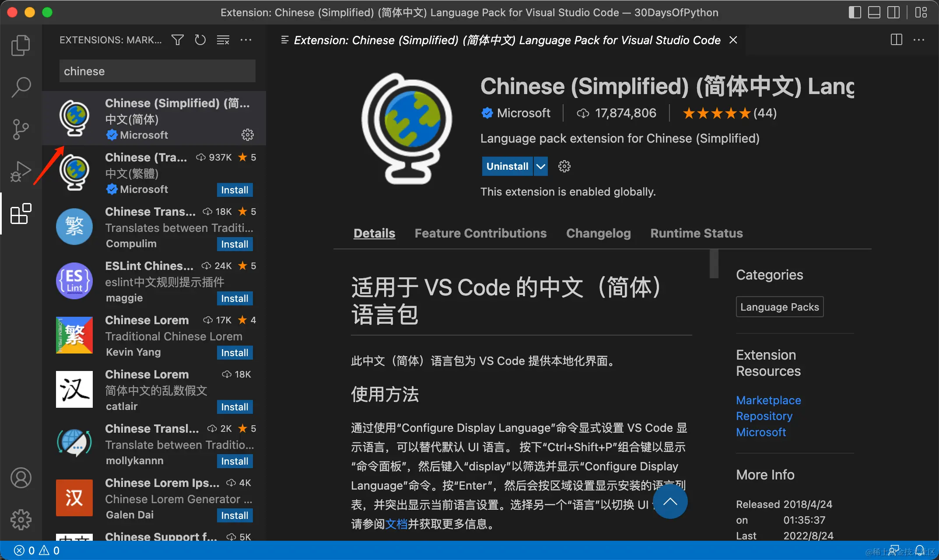
Task: Open the Marketplace resource link
Action: point(768,400)
